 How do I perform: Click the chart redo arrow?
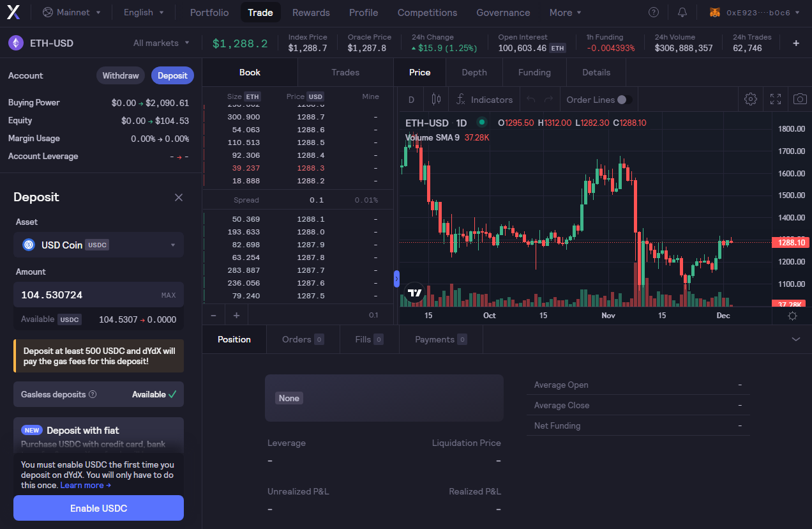(x=548, y=100)
